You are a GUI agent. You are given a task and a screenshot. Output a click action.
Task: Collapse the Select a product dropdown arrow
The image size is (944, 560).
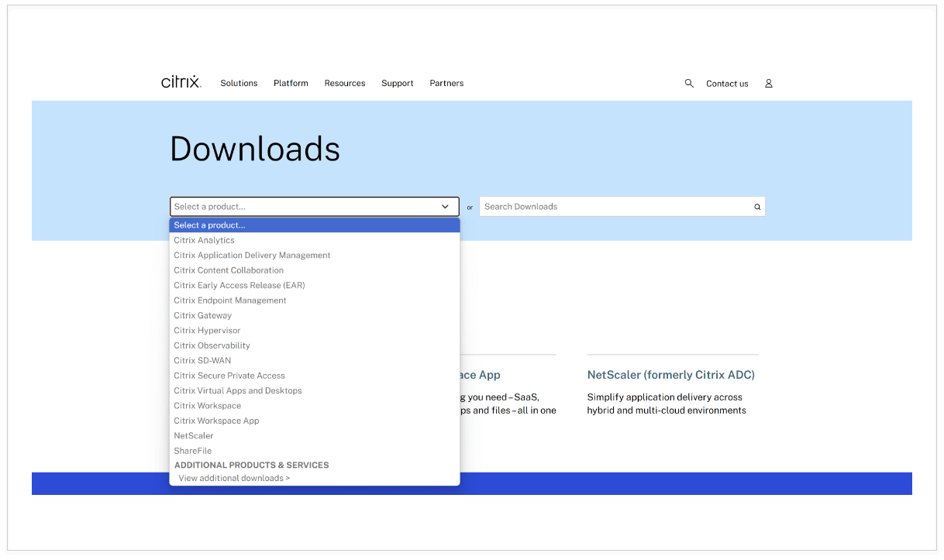445,207
